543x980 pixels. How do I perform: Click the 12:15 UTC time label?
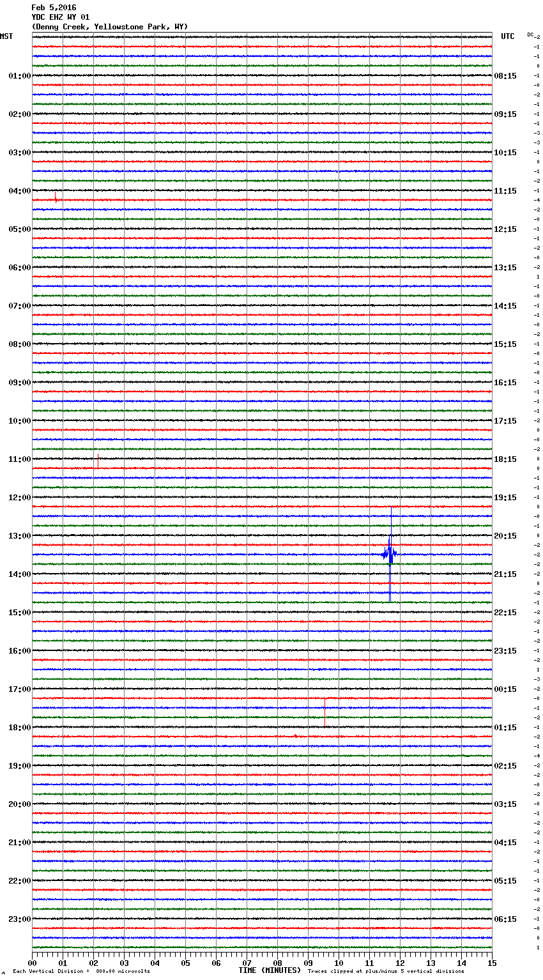(x=505, y=229)
